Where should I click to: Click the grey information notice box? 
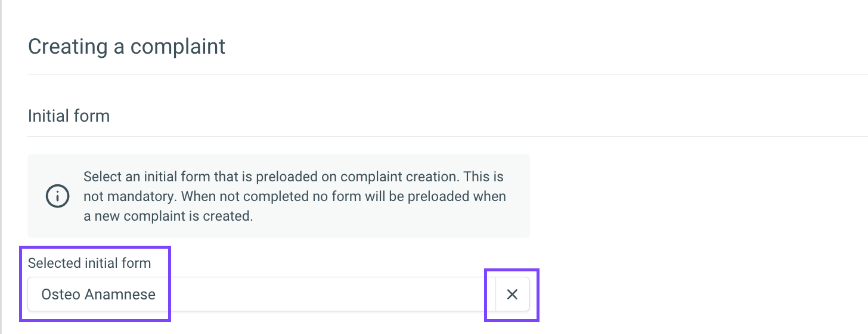[x=278, y=196]
